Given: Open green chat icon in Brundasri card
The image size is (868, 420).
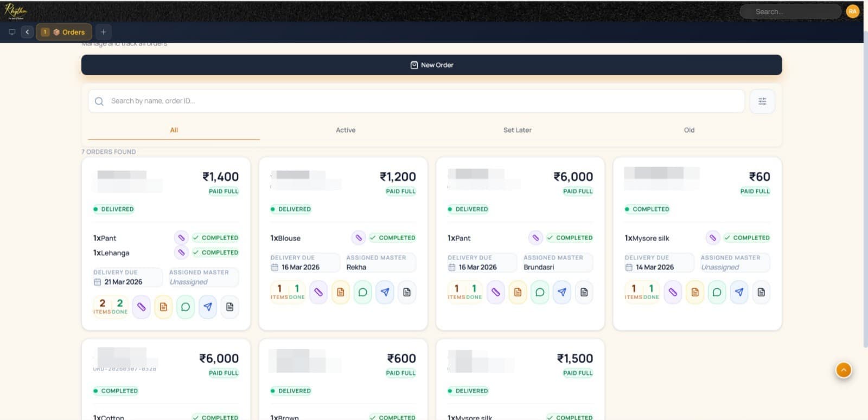Looking at the screenshot, I should point(540,293).
